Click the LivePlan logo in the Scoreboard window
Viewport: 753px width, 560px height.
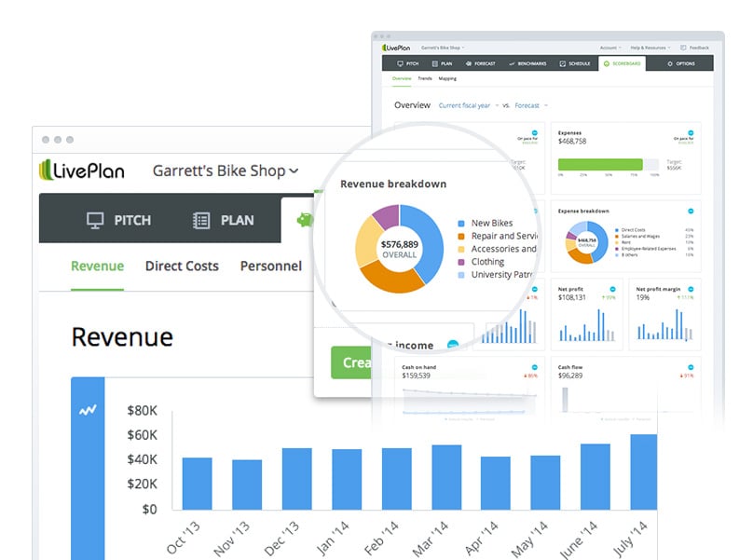tap(396, 48)
